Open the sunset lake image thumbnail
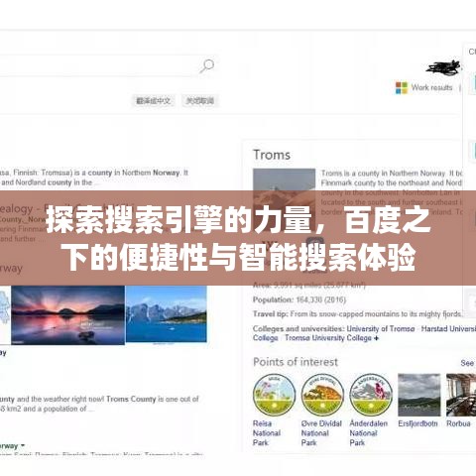 tap(68, 315)
